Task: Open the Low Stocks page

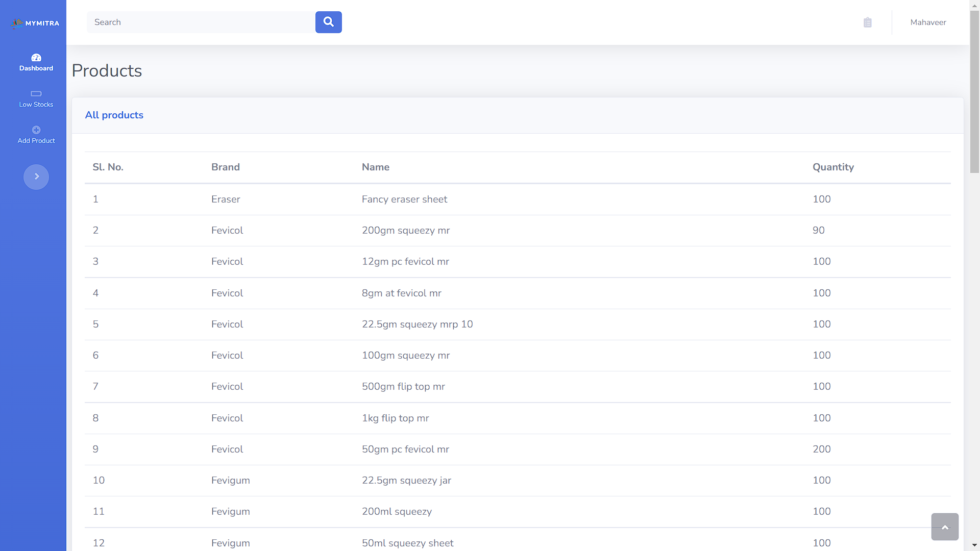Action: click(36, 99)
